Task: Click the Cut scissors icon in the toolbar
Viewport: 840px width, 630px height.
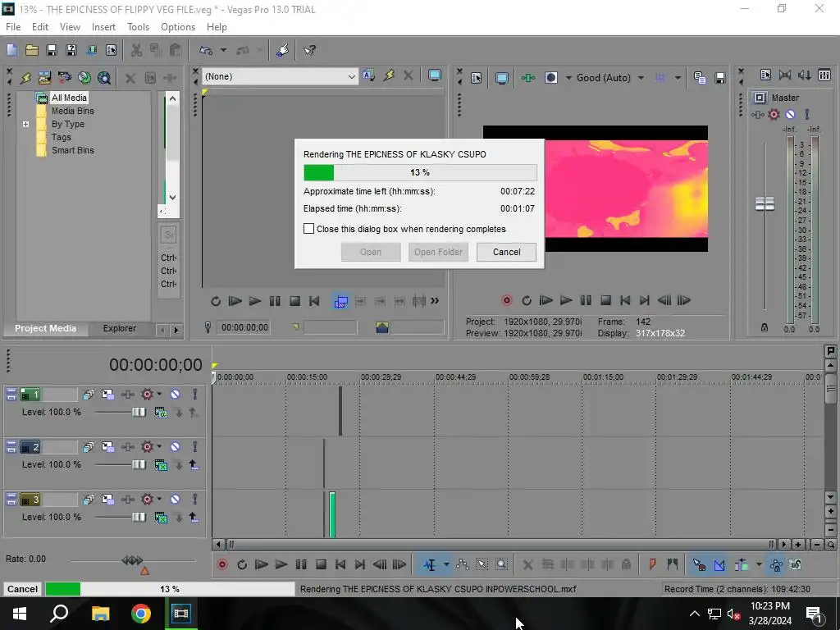Action: point(137,50)
